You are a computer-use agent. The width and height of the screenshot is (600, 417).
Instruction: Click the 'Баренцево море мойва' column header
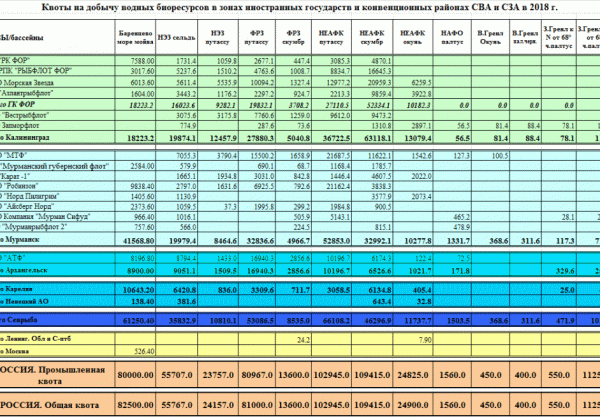135,37
